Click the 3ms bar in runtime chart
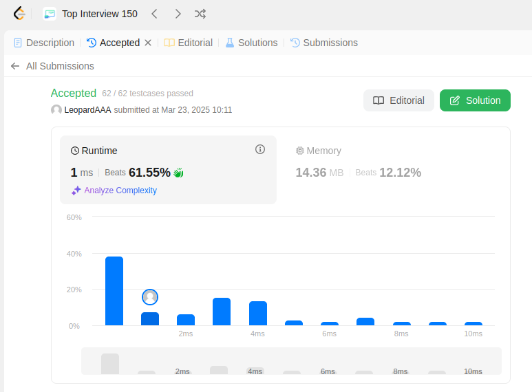This screenshot has height=392, width=532. tap(222, 312)
